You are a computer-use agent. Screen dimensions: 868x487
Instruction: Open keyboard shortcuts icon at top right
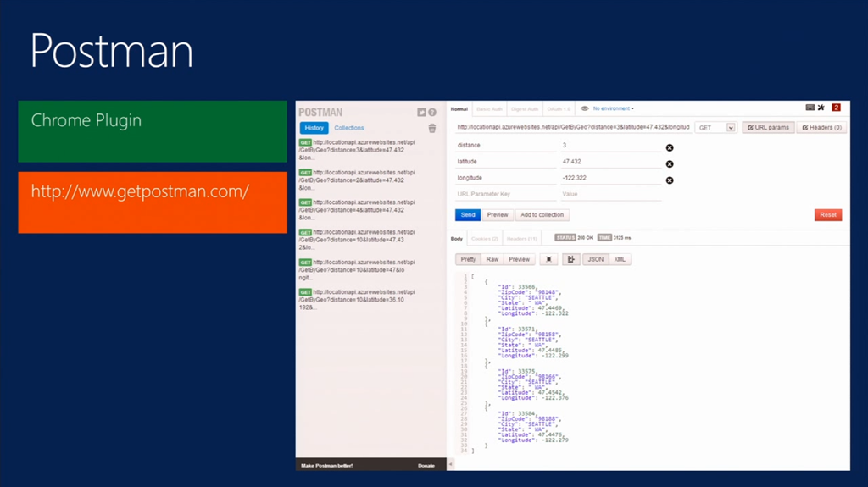(x=810, y=108)
